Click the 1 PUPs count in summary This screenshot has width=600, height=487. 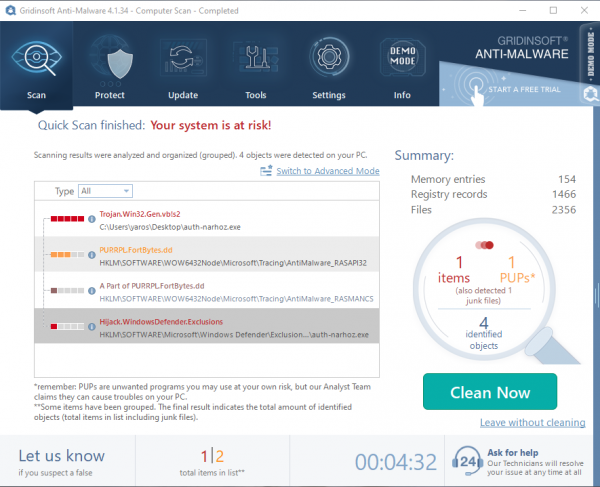pos(517,270)
